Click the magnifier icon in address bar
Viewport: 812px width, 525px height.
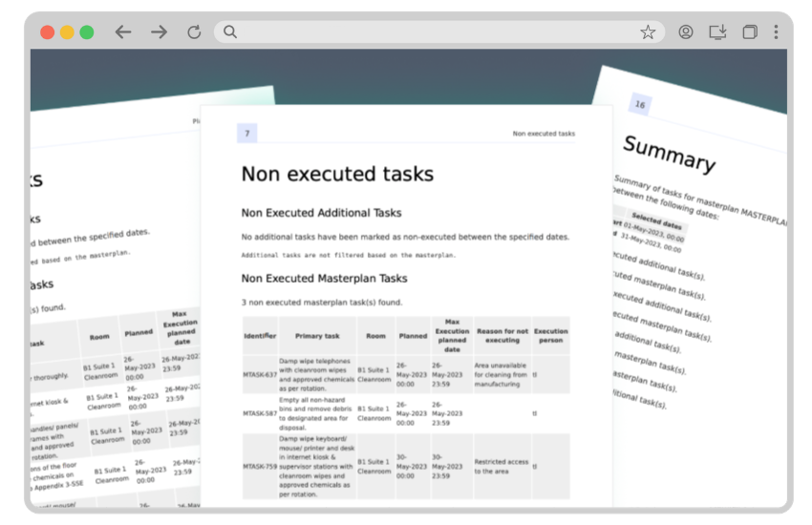pyautogui.click(x=230, y=31)
